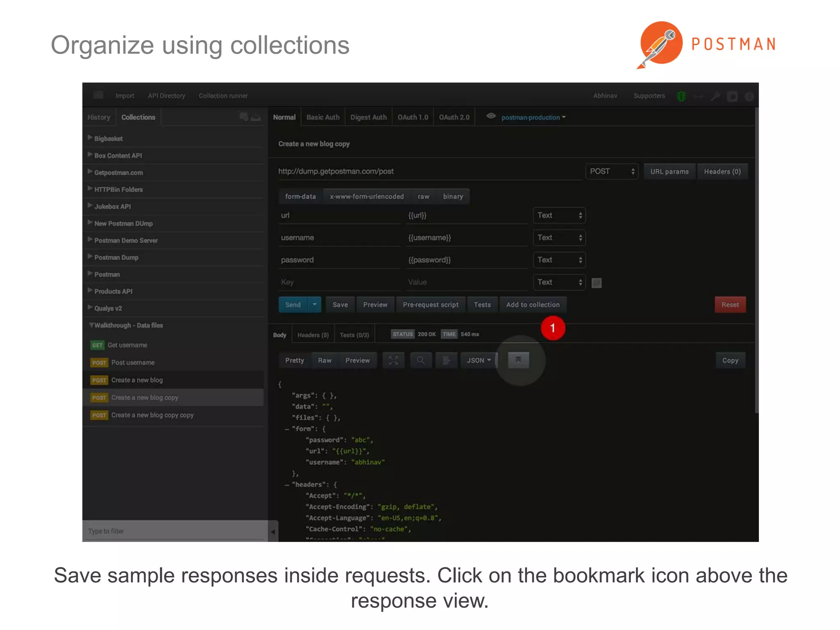Open the JSON format dropdown
Viewport: 840px width, 630px height.
pyautogui.click(x=478, y=360)
